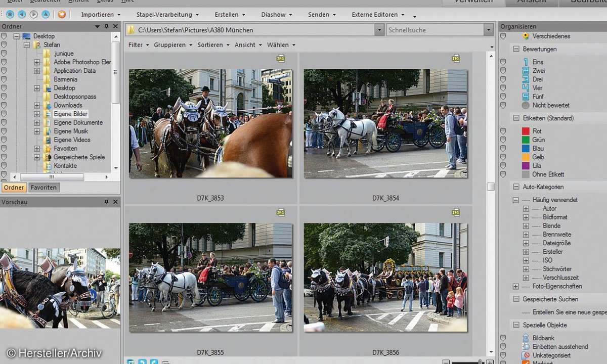Open the Wählen menu
Image resolution: width=607 pixels, height=364 pixels.
tap(281, 45)
